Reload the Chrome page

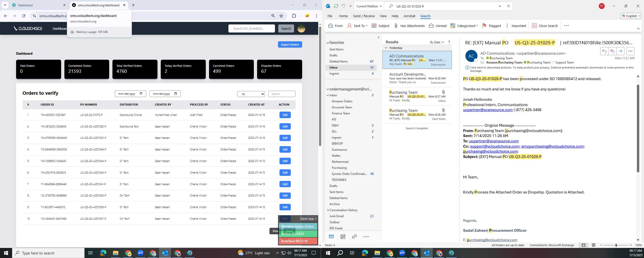(x=24, y=16)
